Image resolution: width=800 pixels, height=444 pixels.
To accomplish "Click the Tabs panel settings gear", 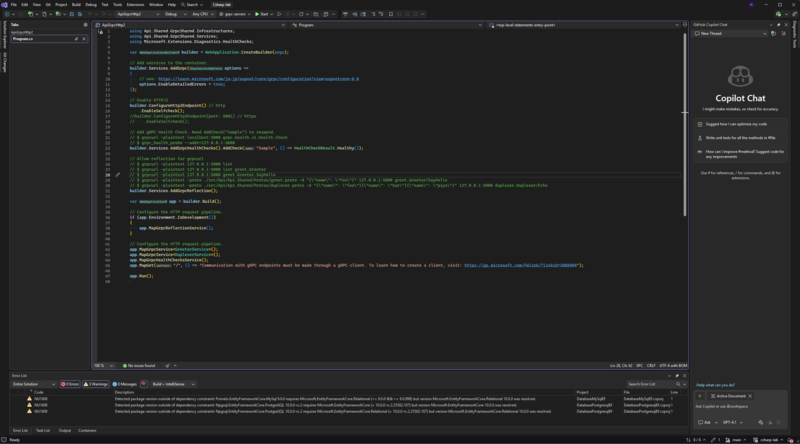I will [x=85, y=24].
